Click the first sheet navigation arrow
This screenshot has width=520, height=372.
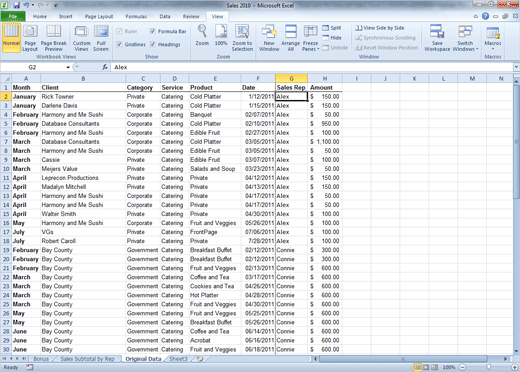pyautogui.click(x=5, y=359)
